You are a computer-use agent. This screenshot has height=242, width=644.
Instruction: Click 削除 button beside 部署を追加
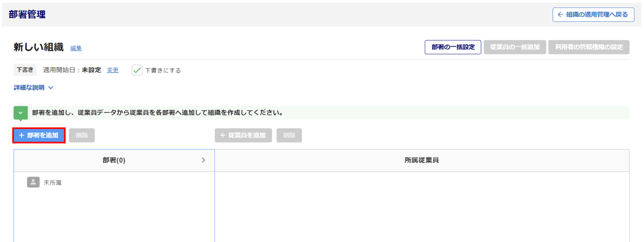[x=82, y=135]
